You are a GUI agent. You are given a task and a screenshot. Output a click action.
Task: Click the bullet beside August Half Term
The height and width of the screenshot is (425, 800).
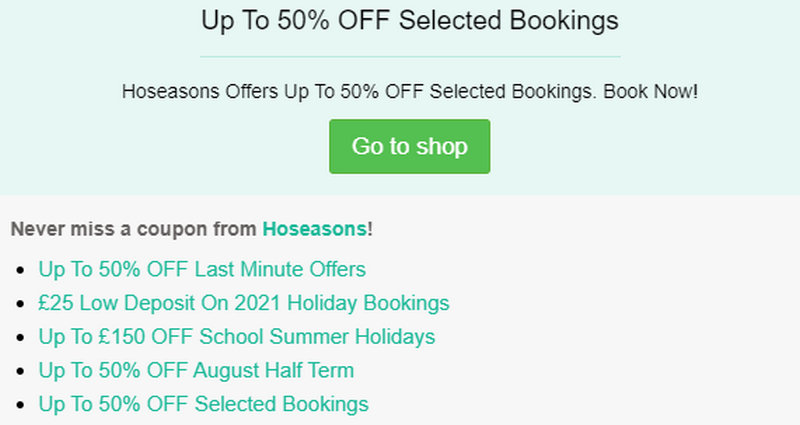(x=23, y=372)
